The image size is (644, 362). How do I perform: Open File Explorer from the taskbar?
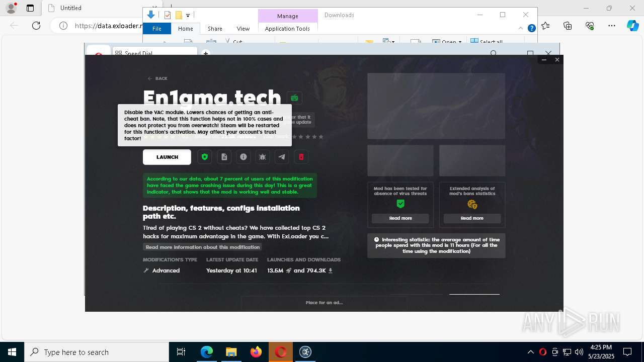[x=231, y=352]
